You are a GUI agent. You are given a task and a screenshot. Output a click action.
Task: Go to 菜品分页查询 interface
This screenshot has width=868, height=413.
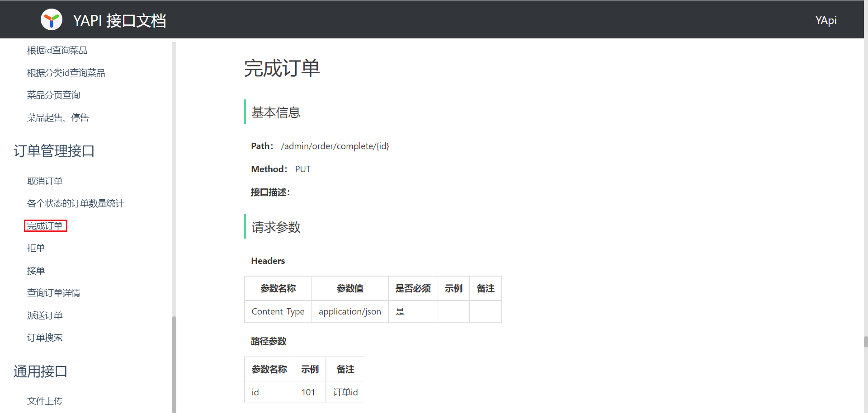point(53,95)
